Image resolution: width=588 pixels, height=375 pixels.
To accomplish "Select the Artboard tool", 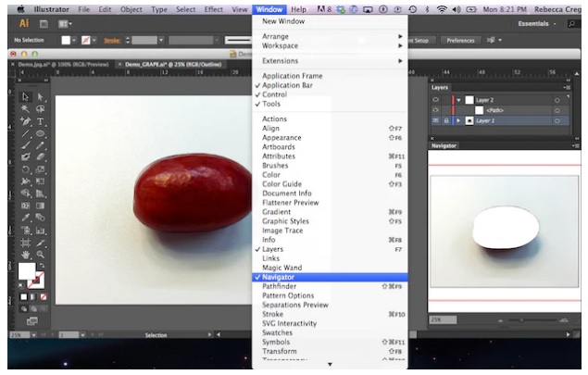I will click(x=25, y=243).
